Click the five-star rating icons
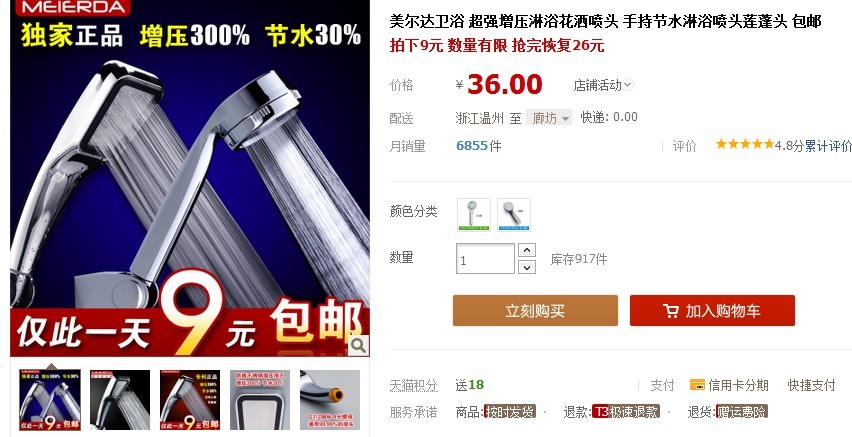This screenshot has height=437, width=852. [x=744, y=144]
